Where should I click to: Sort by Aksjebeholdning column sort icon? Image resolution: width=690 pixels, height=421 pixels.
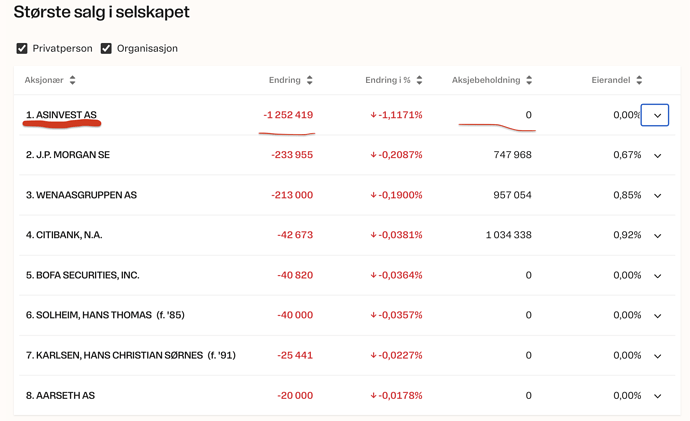(x=529, y=80)
